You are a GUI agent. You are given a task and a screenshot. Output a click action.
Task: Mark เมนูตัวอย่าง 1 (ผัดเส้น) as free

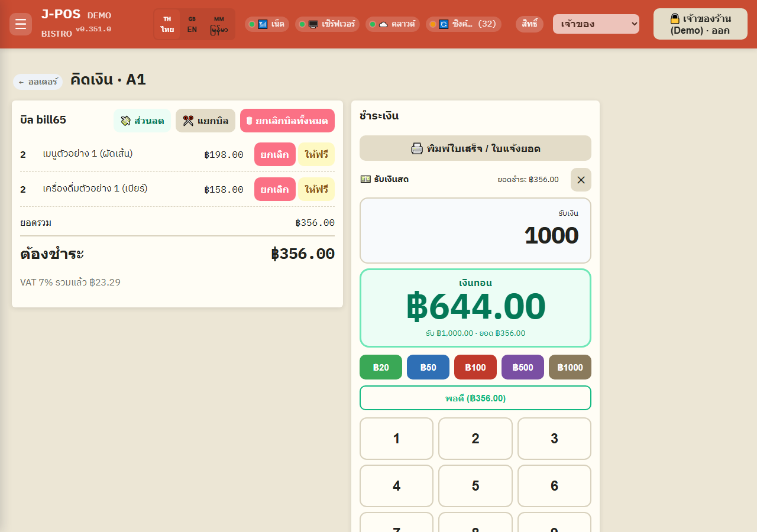[316, 154]
